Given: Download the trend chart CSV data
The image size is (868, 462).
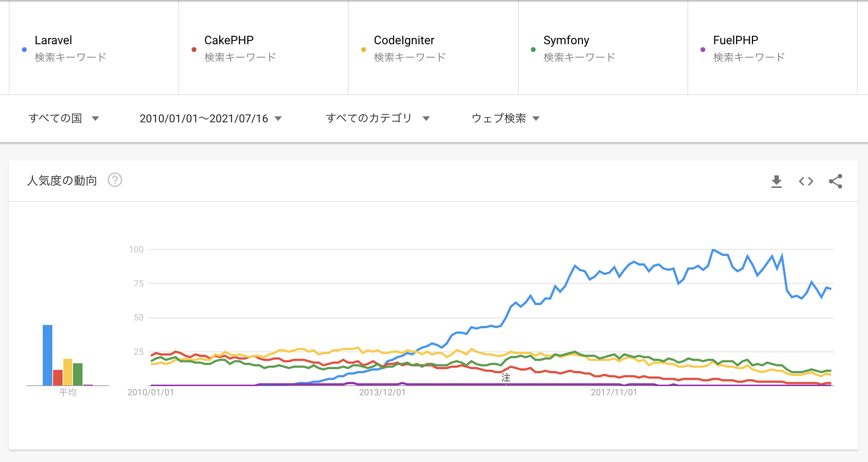Looking at the screenshot, I should click(x=776, y=181).
